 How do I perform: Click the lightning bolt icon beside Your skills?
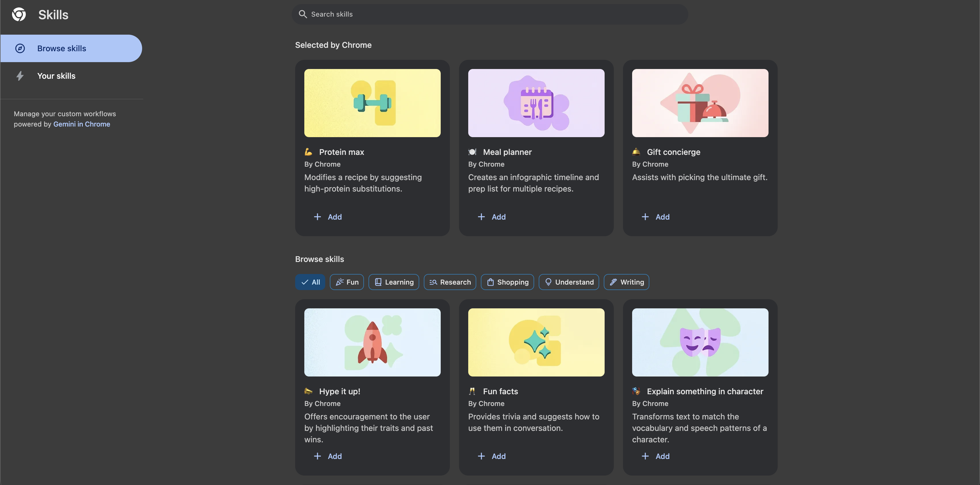[20, 76]
